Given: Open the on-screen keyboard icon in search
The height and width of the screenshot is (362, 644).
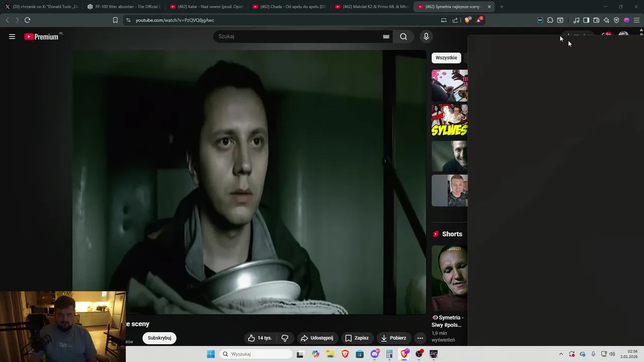Looking at the screenshot, I should click(x=386, y=36).
